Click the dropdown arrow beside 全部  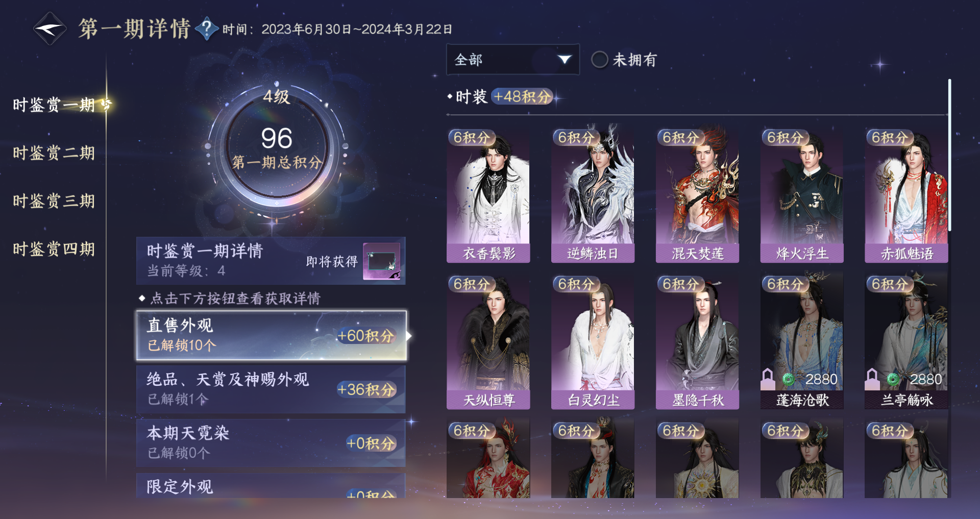(564, 60)
